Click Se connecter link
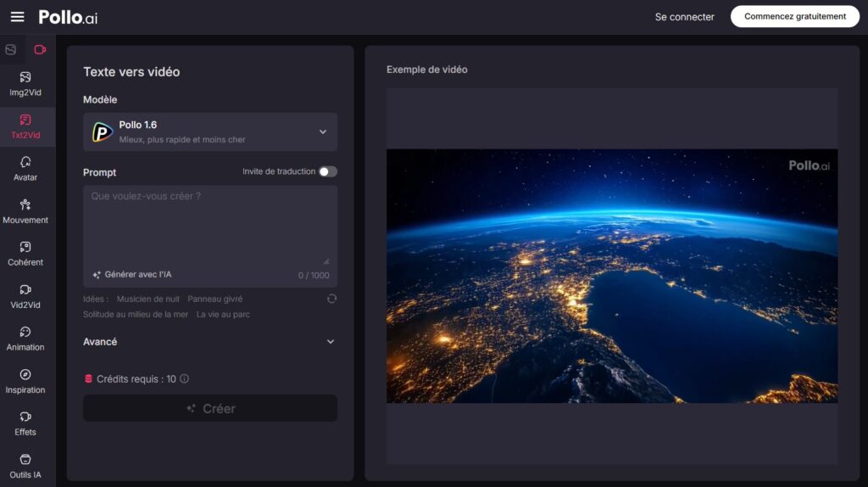The height and width of the screenshot is (487, 868). (x=684, y=17)
